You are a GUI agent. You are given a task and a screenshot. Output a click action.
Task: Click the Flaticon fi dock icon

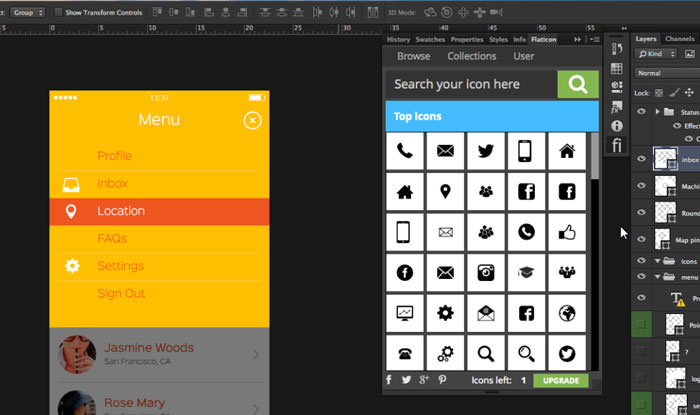[x=617, y=145]
